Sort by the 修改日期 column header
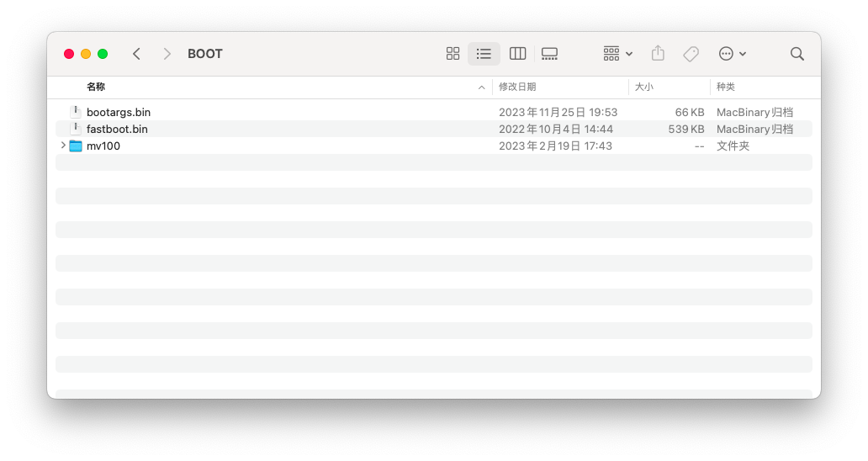 click(x=517, y=87)
